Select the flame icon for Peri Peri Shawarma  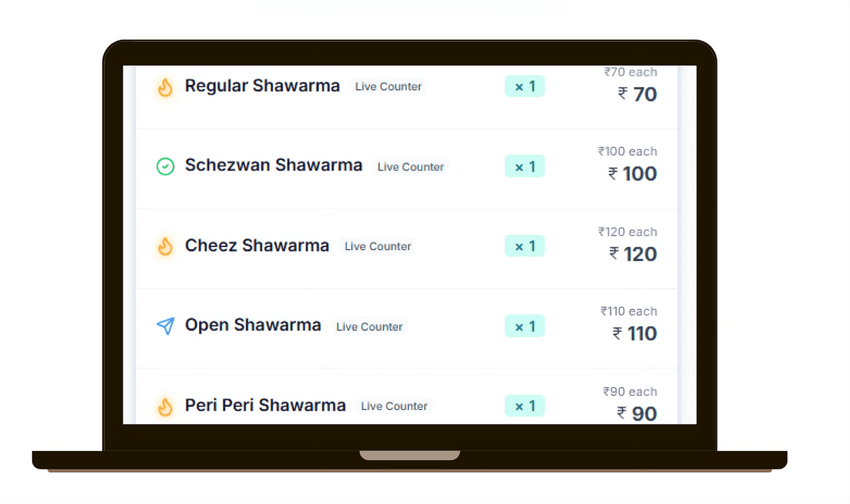[164, 405]
